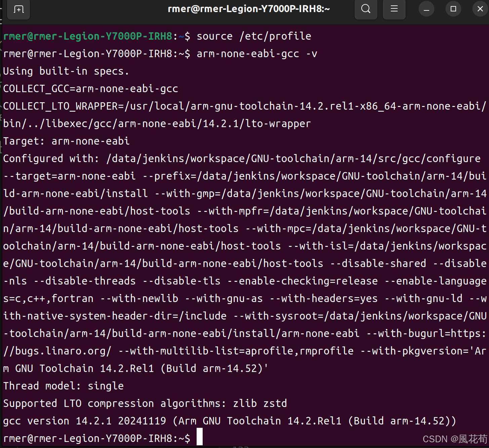The height and width of the screenshot is (448, 489).
Task: Click the '--with-gnu-as' option text
Action: click(x=224, y=298)
